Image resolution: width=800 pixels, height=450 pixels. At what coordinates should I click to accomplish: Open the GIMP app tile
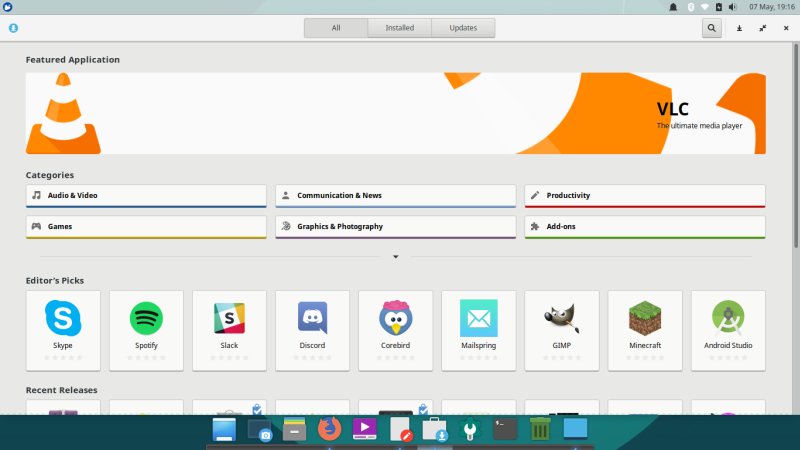tap(562, 331)
